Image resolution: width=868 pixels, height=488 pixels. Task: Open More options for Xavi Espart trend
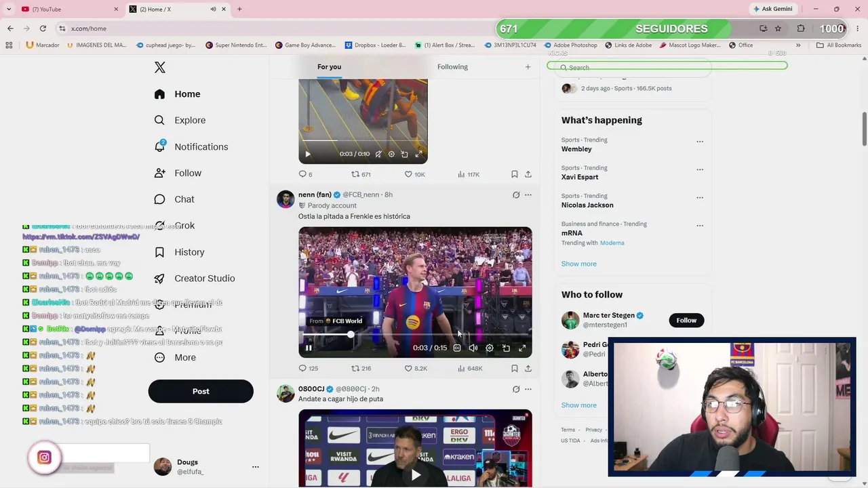700,169
